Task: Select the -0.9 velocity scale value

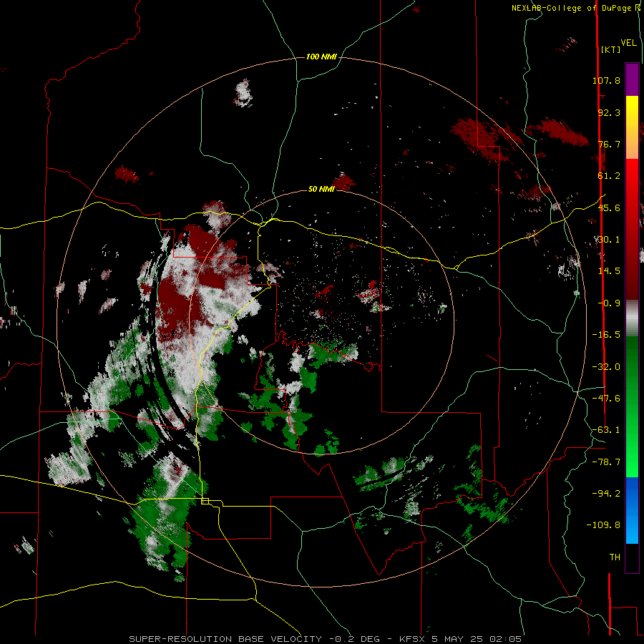Action: 609,303
